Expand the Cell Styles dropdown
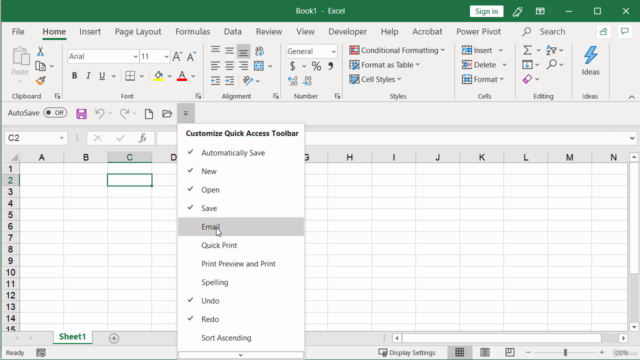 point(399,79)
